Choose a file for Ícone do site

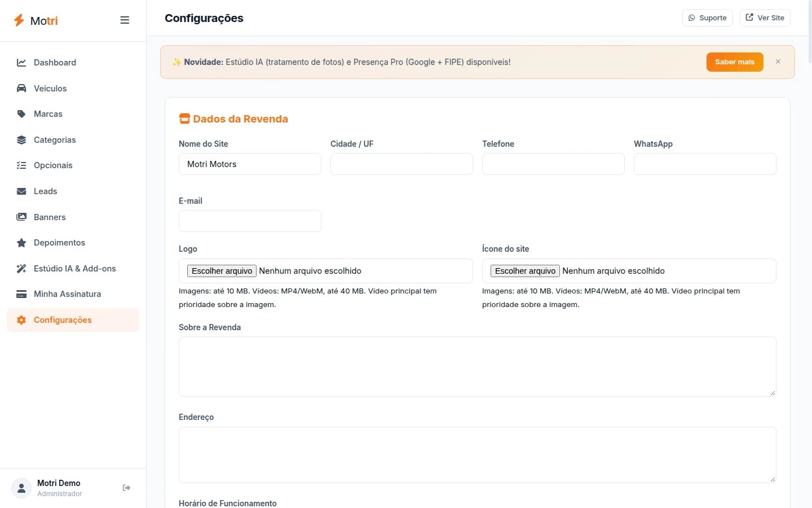tap(525, 271)
